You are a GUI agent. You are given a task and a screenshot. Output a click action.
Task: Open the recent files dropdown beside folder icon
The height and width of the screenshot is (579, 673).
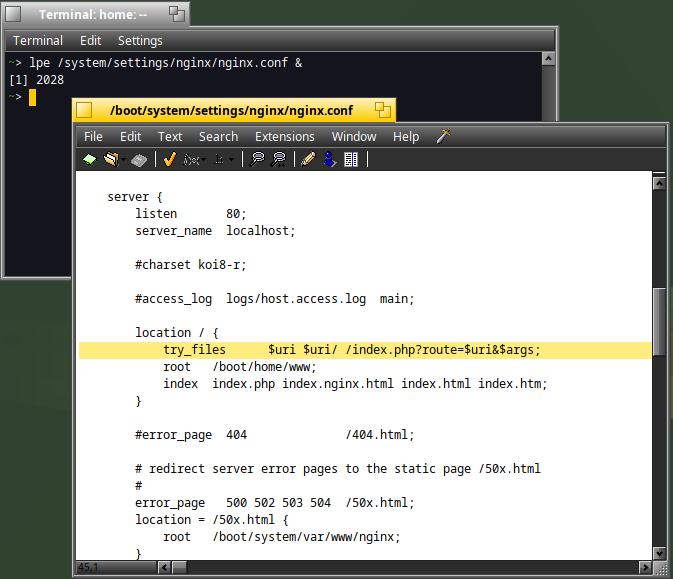coord(124,160)
